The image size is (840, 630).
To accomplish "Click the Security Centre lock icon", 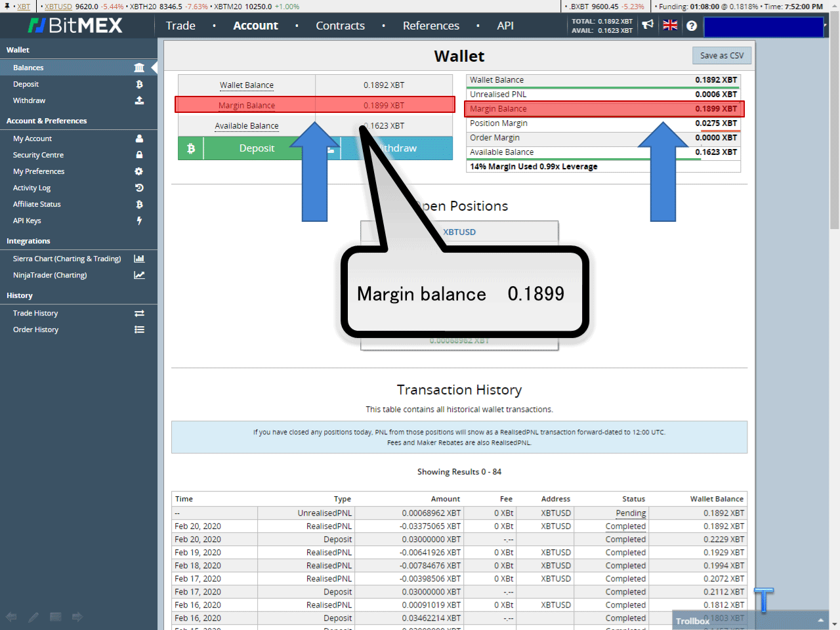I will 139,155.
